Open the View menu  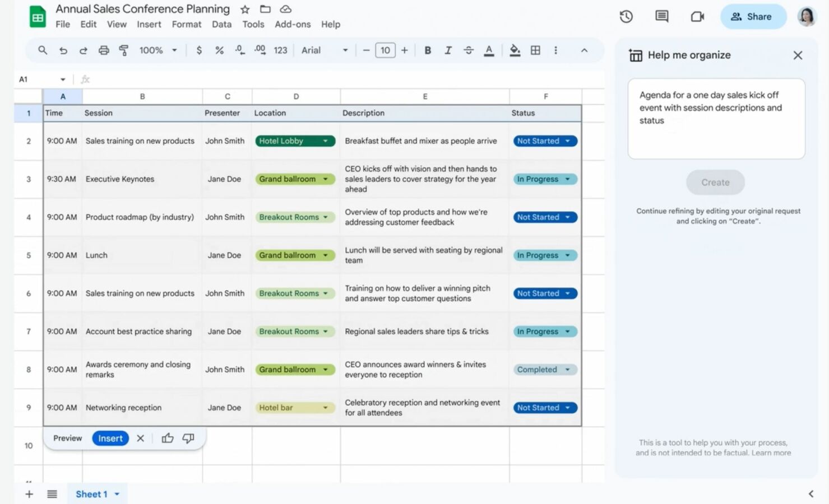pyautogui.click(x=117, y=24)
